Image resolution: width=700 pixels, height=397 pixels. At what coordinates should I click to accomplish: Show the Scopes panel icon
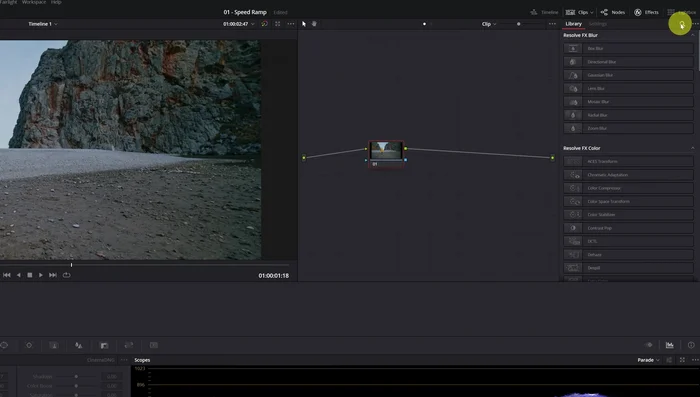pyautogui.click(x=670, y=345)
